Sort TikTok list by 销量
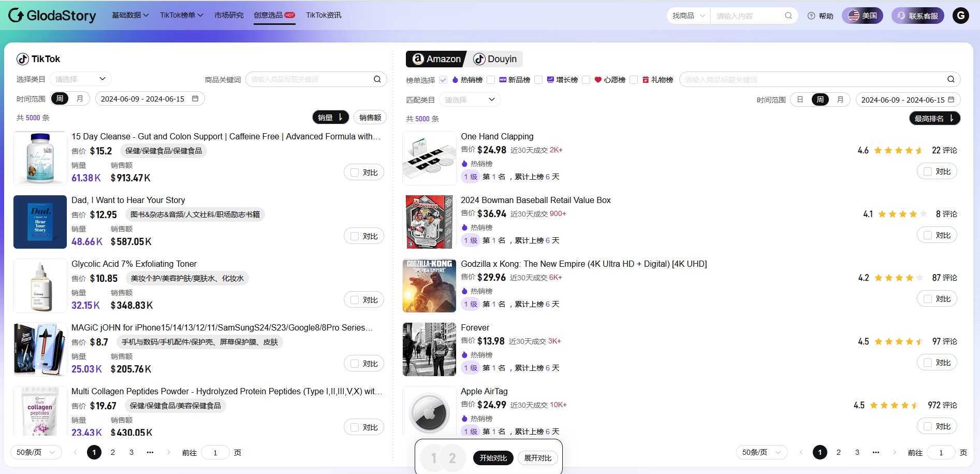The width and height of the screenshot is (980, 474). 330,117
